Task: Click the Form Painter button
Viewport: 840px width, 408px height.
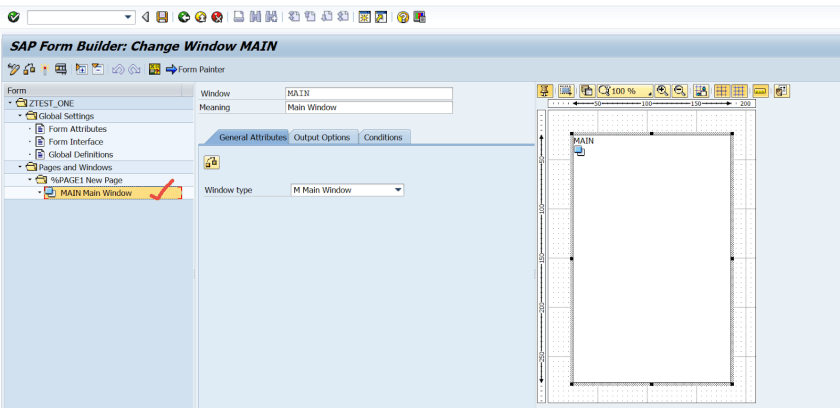Action: coord(195,69)
